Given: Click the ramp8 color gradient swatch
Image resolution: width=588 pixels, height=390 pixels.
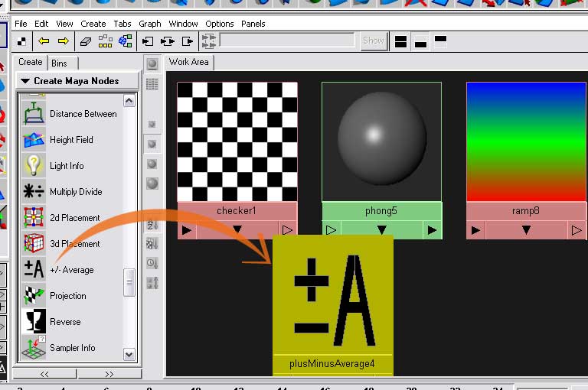Looking at the screenshot, I should 526,141.
